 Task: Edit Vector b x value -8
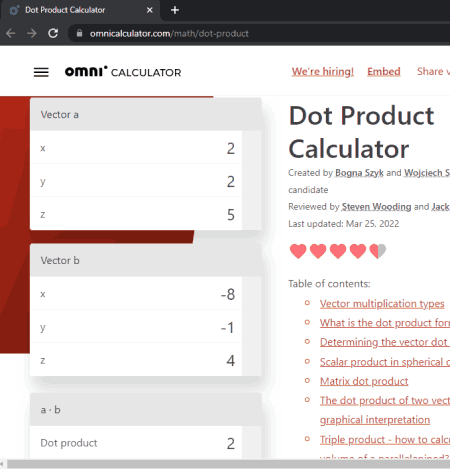click(136, 294)
